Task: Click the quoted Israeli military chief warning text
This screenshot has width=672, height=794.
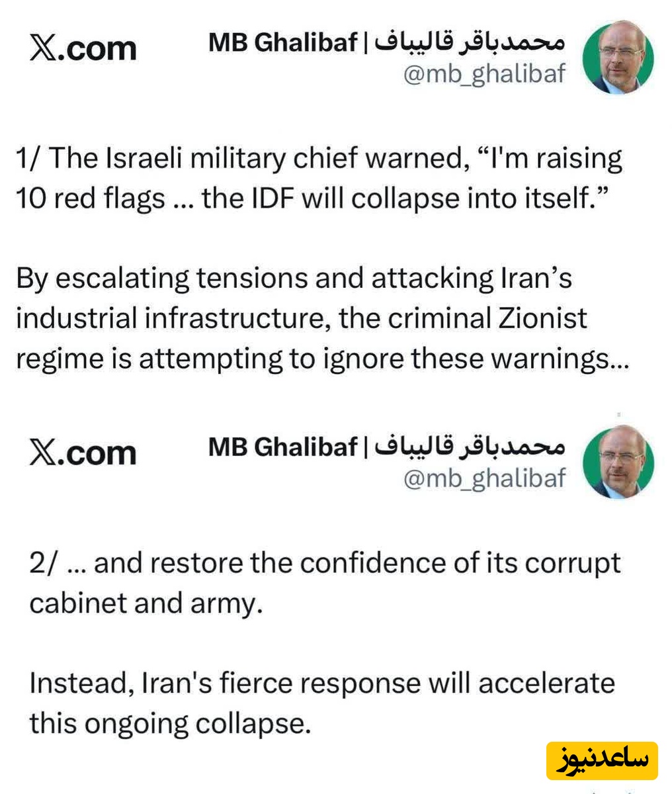Action: coord(319,178)
